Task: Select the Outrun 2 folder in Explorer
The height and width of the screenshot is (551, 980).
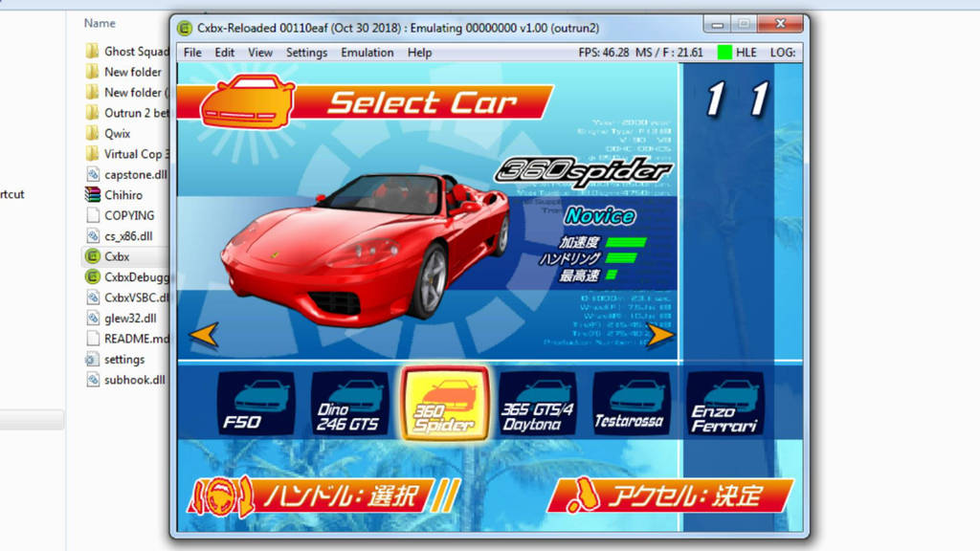Action: [x=127, y=113]
